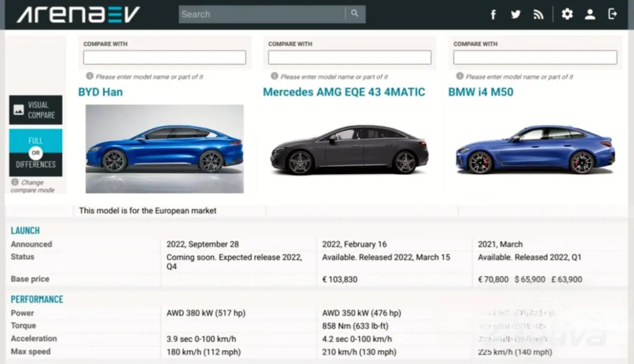Click the Acceleration row label
The height and width of the screenshot is (364, 634).
[x=34, y=339]
